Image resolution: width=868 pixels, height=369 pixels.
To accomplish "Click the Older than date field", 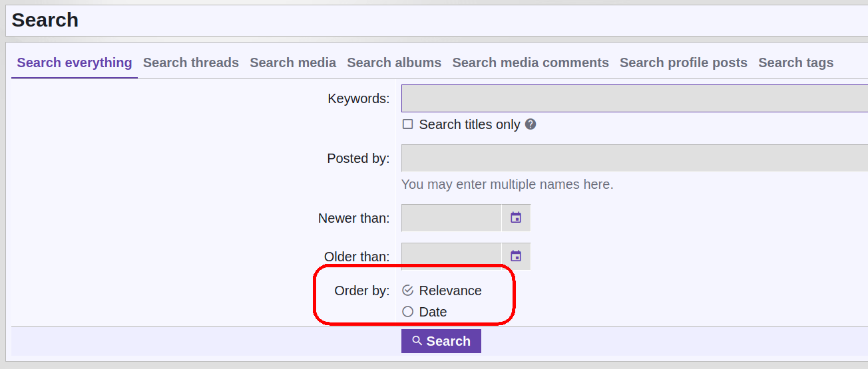I will click(x=451, y=257).
